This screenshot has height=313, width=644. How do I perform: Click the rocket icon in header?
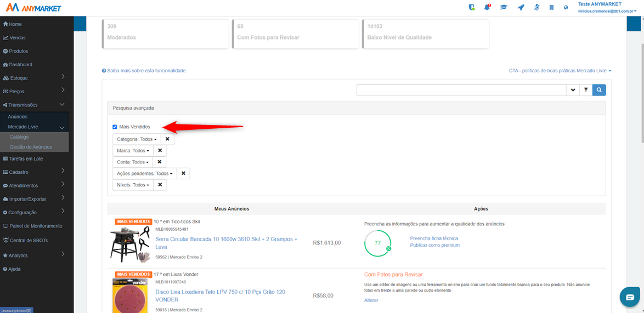click(x=521, y=7)
